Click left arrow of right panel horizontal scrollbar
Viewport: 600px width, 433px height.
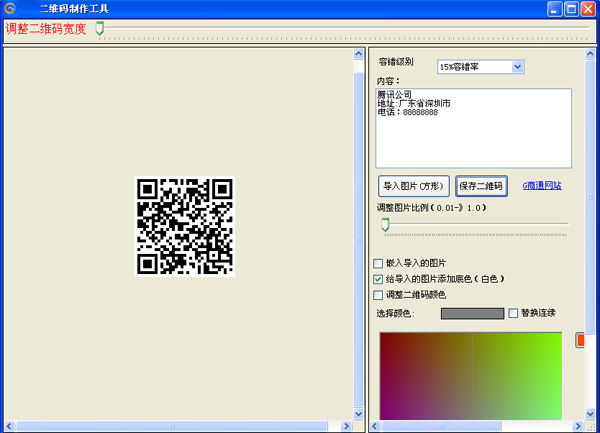click(x=375, y=426)
